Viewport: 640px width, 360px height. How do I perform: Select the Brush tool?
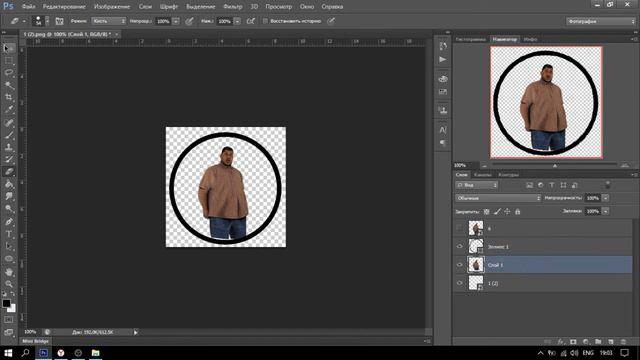(x=9, y=135)
